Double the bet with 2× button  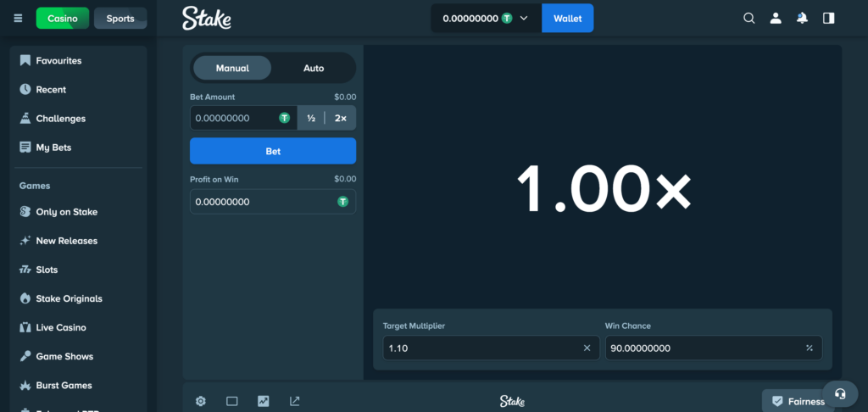[341, 118]
